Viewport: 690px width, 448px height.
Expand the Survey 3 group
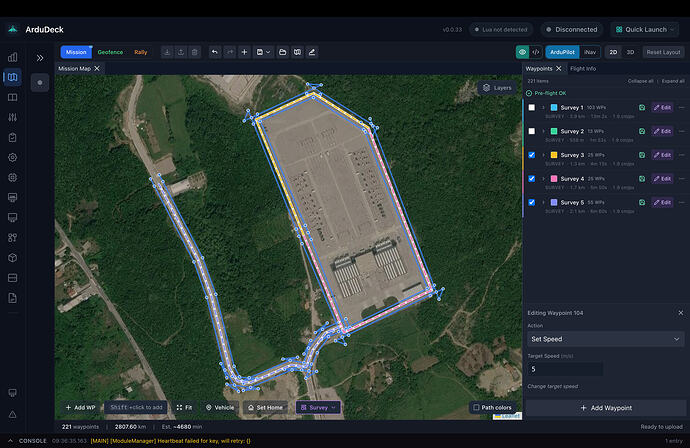[x=543, y=155]
